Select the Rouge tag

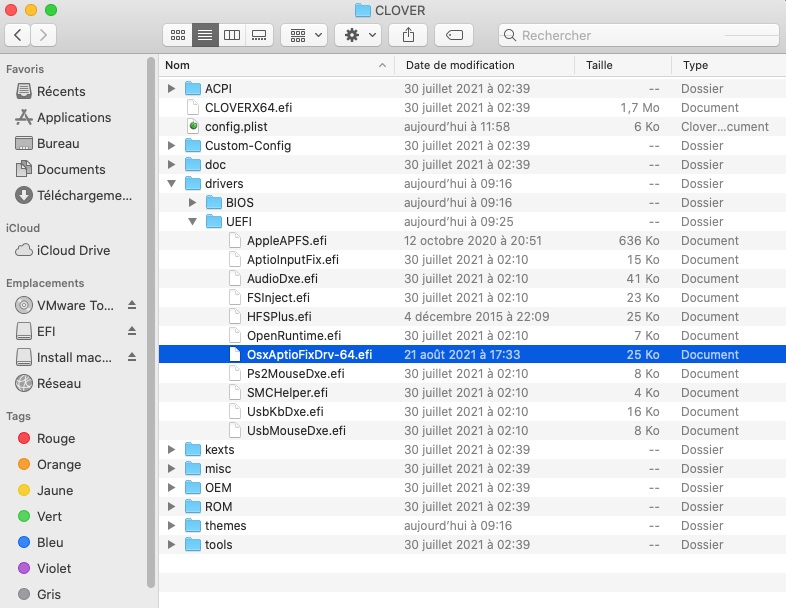46,439
